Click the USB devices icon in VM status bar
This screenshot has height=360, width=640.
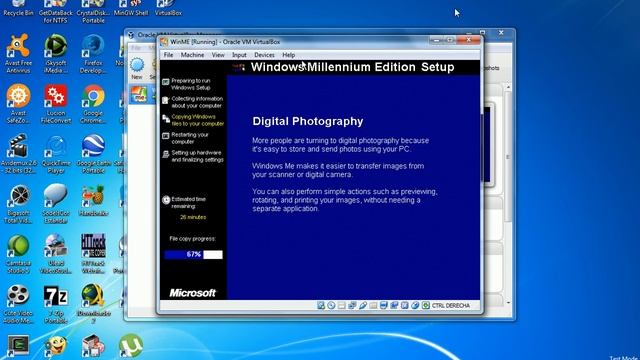coord(362,305)
